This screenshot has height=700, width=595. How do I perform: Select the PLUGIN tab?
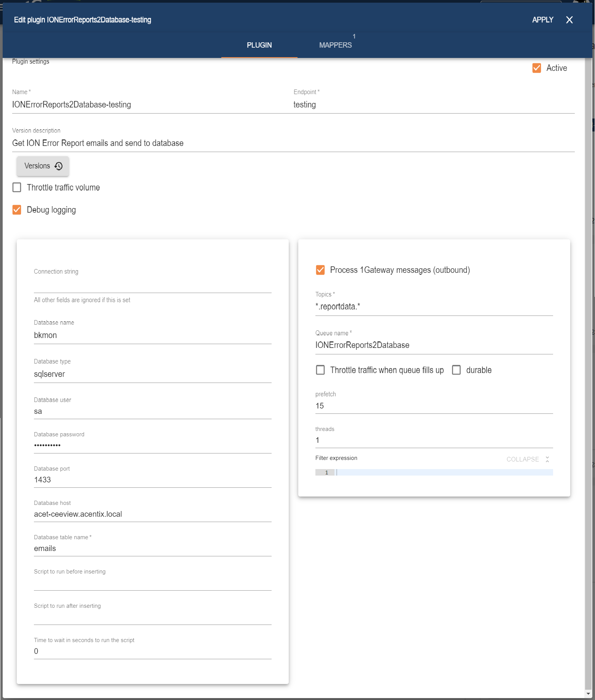coord(259,45)
